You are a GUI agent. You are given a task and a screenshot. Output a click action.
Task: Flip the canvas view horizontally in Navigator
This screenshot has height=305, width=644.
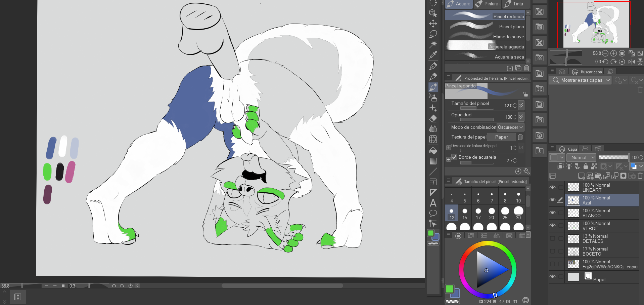tap(632, 62)
